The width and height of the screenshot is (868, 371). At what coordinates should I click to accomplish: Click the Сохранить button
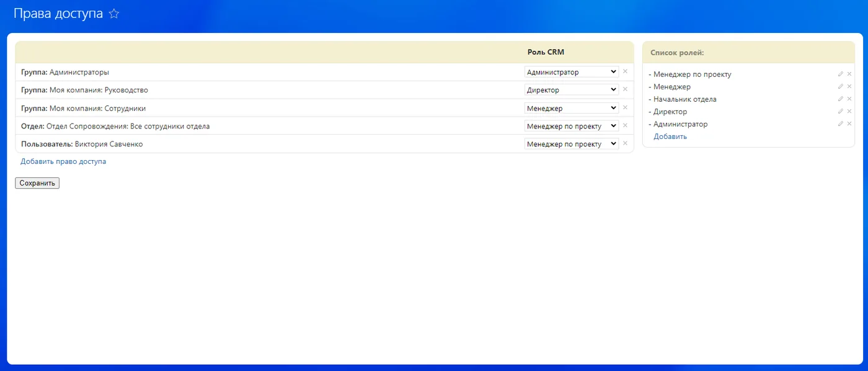pos(37,183)
